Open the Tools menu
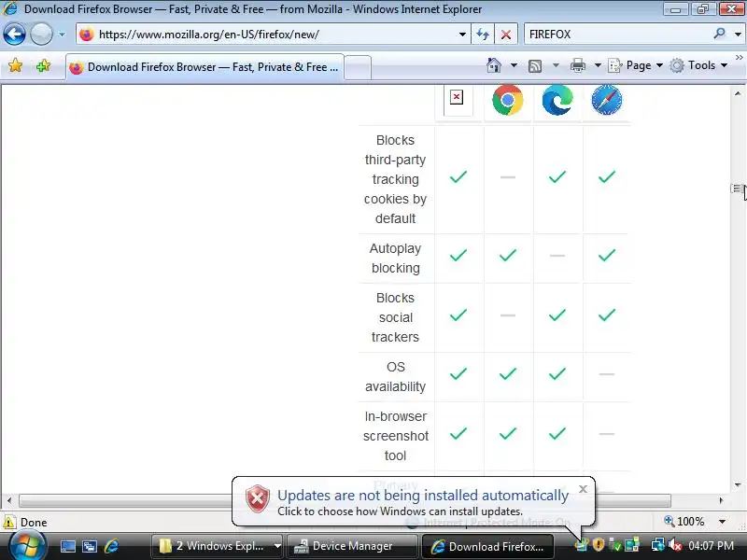This screenshot has width=747, height=560. 698,65
